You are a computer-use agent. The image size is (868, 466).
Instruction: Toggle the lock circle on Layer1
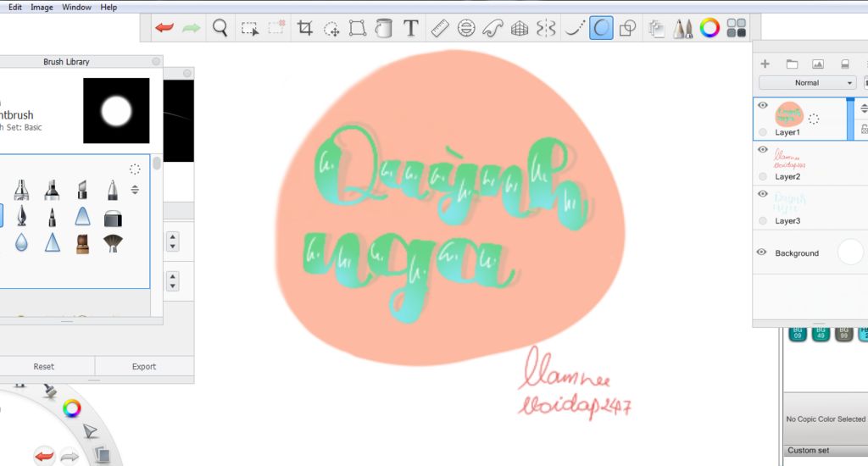point(763,131)
